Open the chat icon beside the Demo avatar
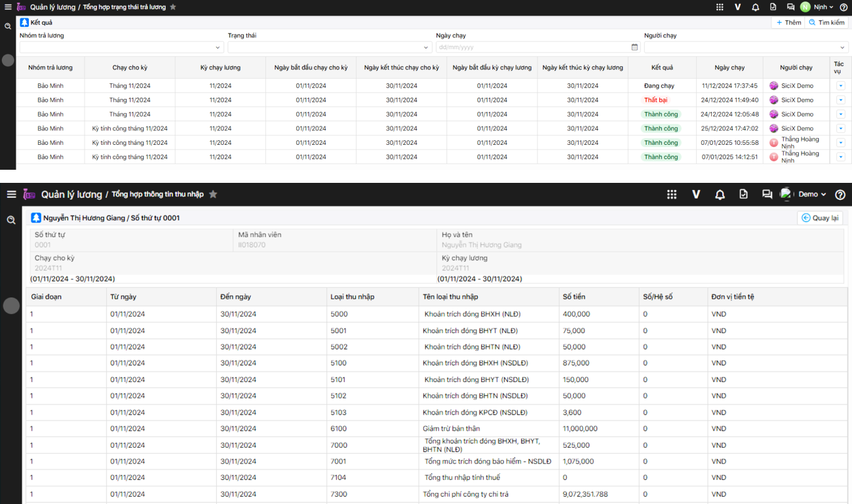 click(x=766, y=195)
